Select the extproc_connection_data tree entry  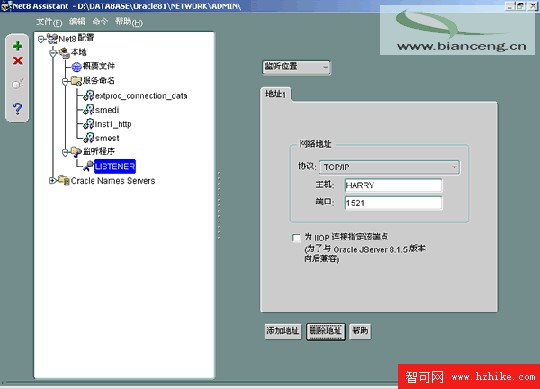pos(141,96)
